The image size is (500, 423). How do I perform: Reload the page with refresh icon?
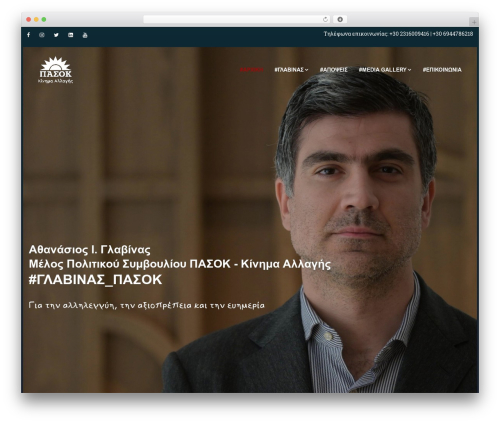[x=325, y=19]
